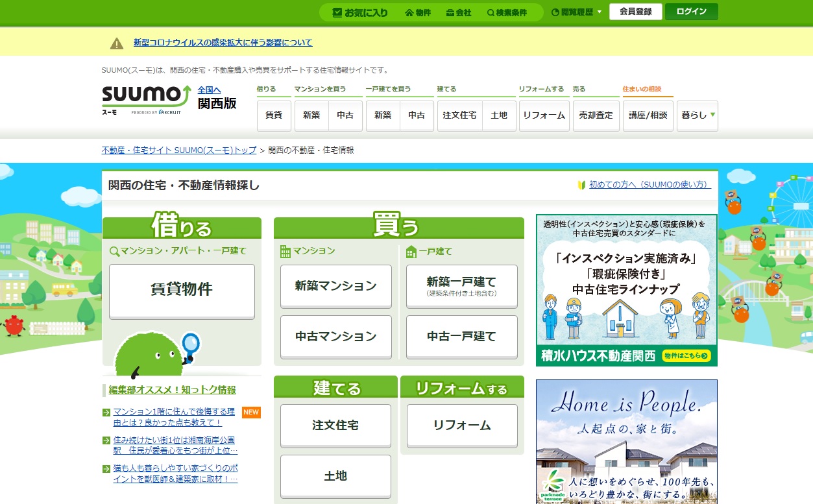Open 土地 in the navigation bar
813x504 pixels.
tap(499, 115)
